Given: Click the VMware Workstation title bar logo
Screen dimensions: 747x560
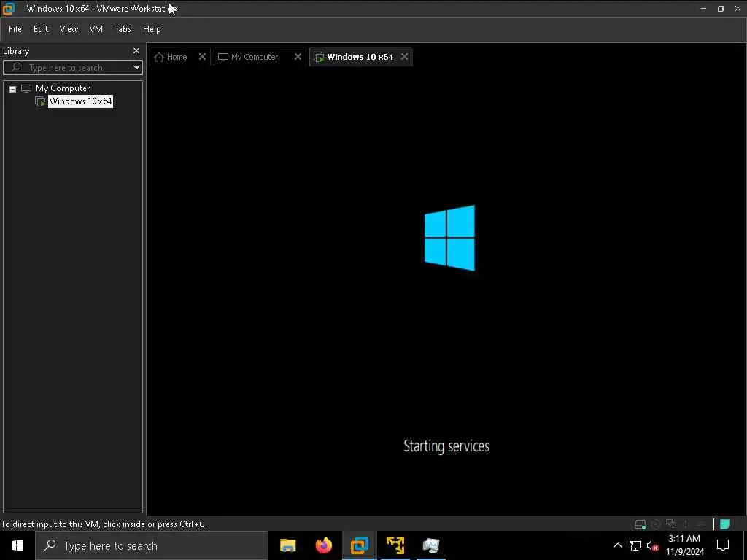Looking at the screenshot, I should pos(9,8).
